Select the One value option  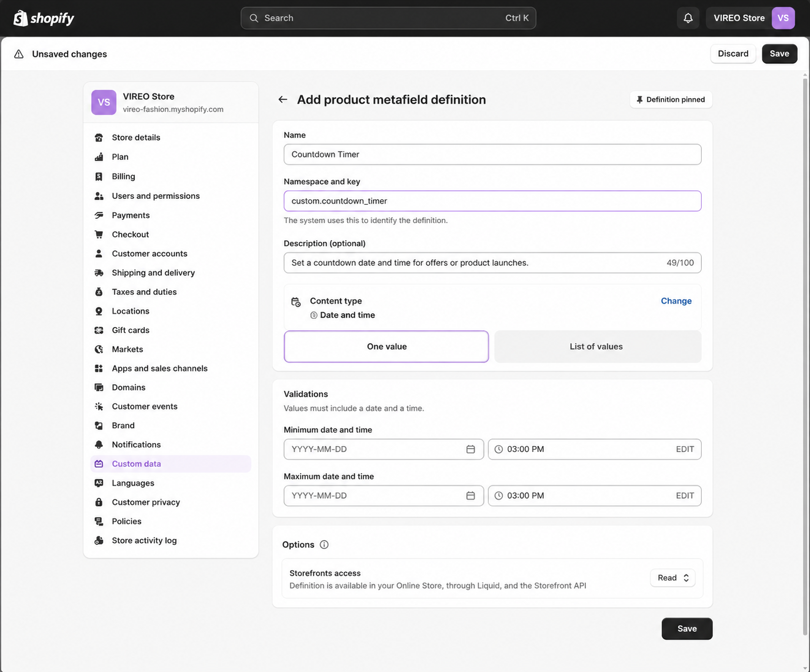click(x=386, y=347)
